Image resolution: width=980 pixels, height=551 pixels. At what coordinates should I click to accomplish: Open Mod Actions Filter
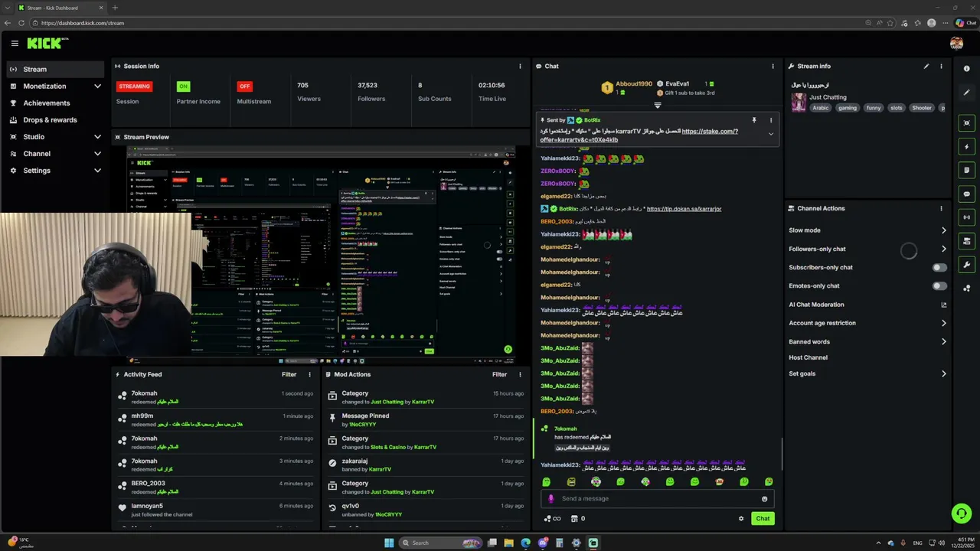(499, 375)
